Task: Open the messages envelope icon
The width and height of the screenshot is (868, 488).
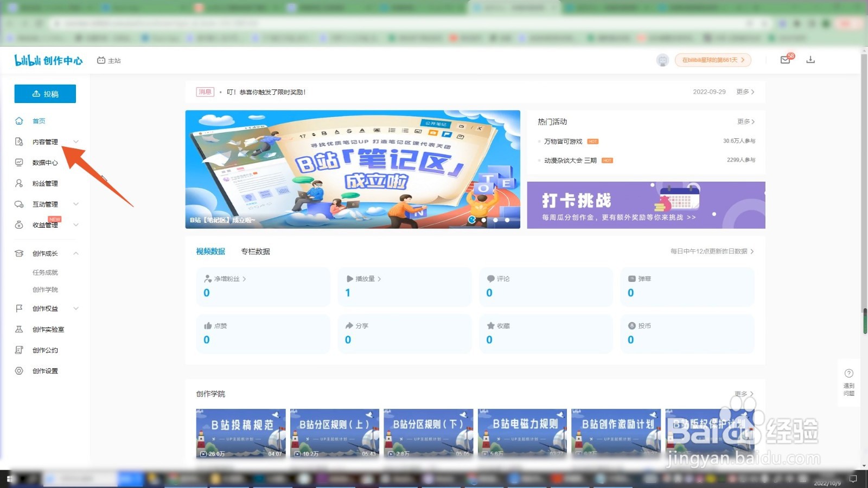Action: pos(786,59)
